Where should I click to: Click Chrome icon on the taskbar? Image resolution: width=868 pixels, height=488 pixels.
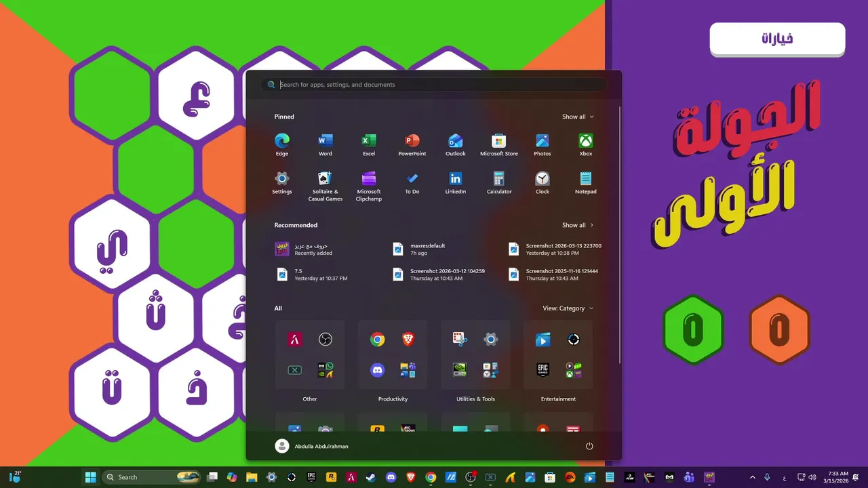(431, 477)
